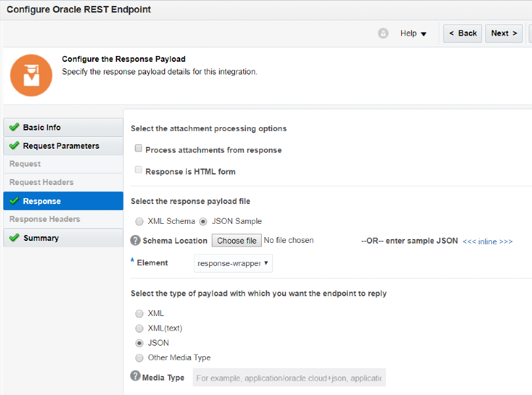Switch to the Basic Info step
The height and width of the screenshot is (395, 532).
42,127
